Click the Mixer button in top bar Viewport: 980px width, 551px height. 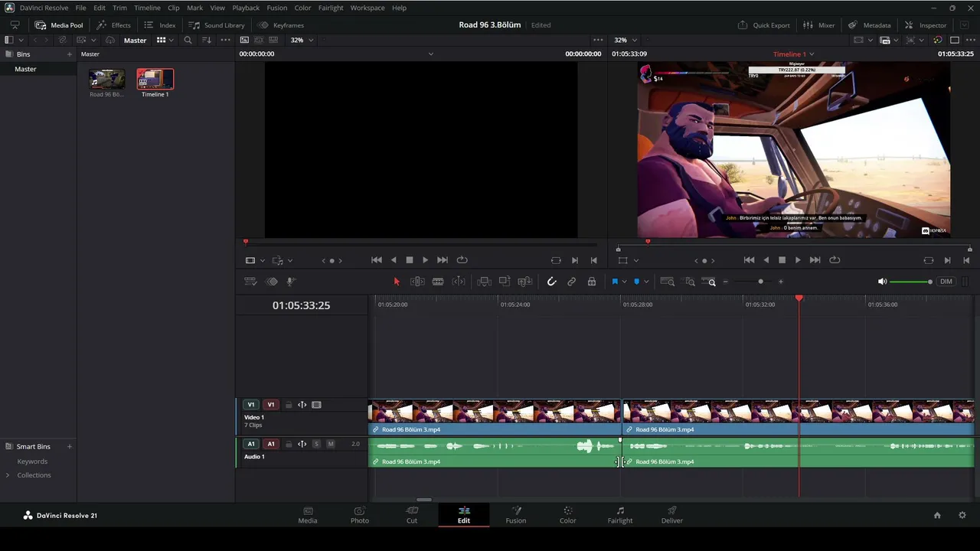click(x=819, y=25)
